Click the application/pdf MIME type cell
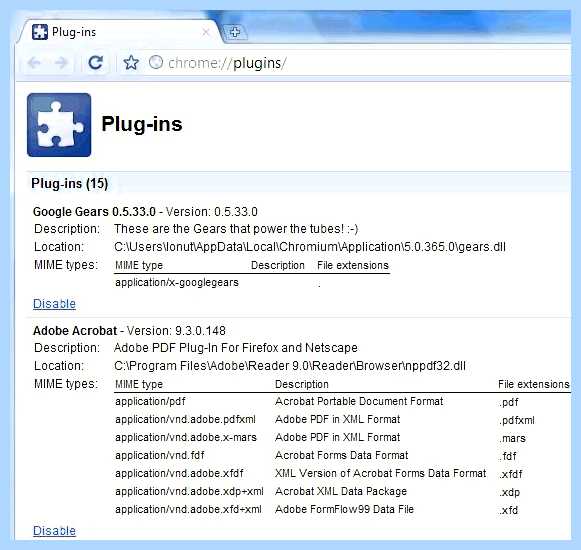581x550 pixels. [x=150, y=401]
